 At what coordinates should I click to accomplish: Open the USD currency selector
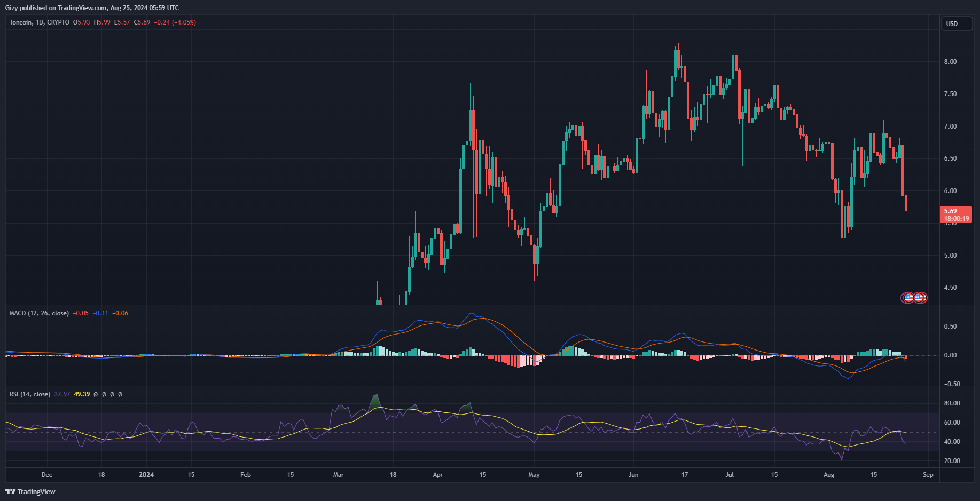956,23
